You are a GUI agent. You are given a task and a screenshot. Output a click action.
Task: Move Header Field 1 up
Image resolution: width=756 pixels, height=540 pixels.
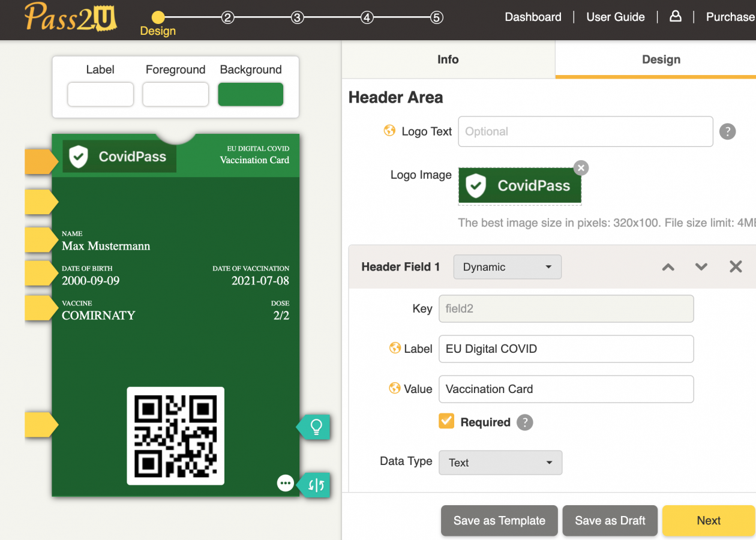click(668, 267)
